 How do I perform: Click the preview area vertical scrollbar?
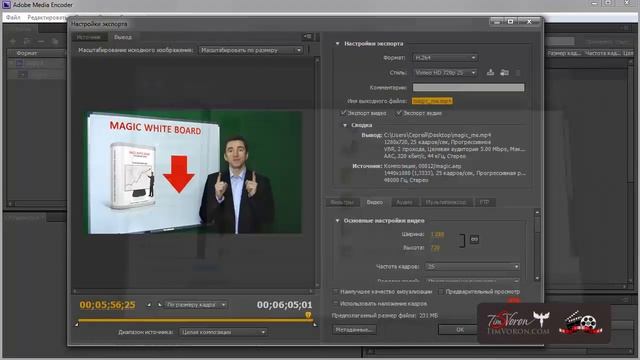(x=317, y=173)
